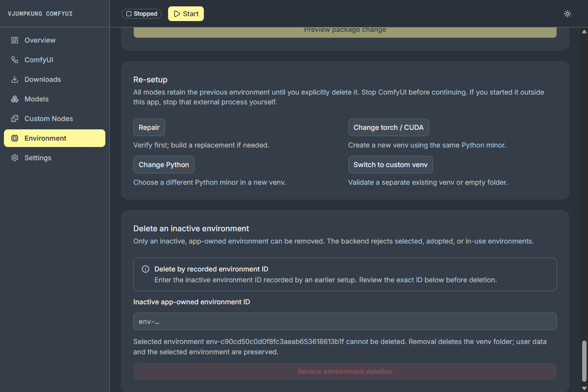Go to the Downloads section

click(54, 79)
